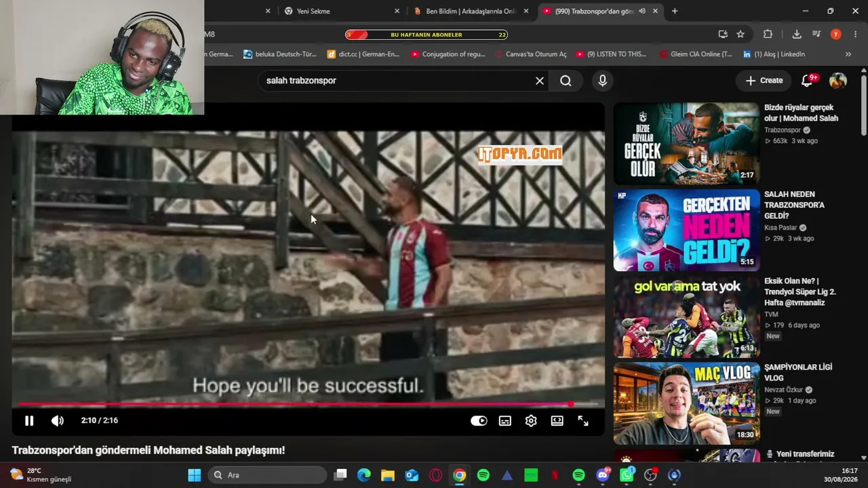Open the 'beluka Deutsch-Tür...' bookmark
The image size is (868, 488).
tap(280, 54)
